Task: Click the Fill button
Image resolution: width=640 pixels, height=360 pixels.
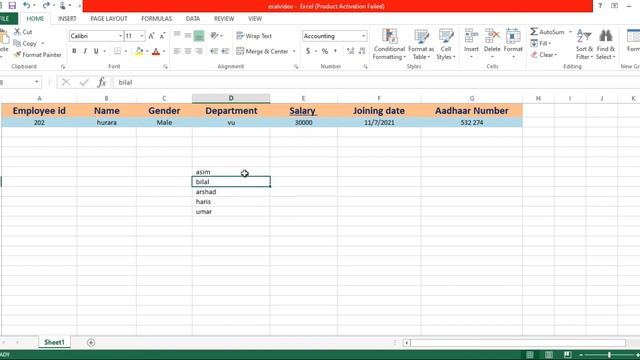Action: tap(540, 43)
